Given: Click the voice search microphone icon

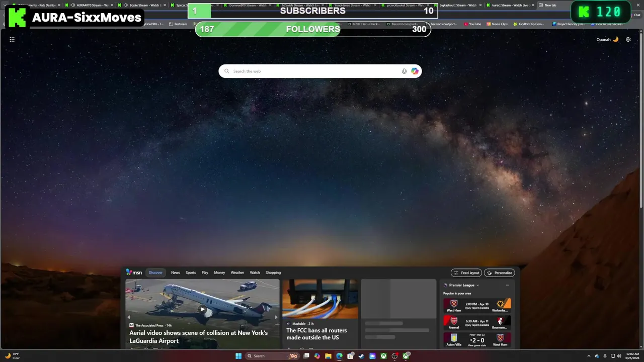Looking at the screenshot, I should (404, 71).
